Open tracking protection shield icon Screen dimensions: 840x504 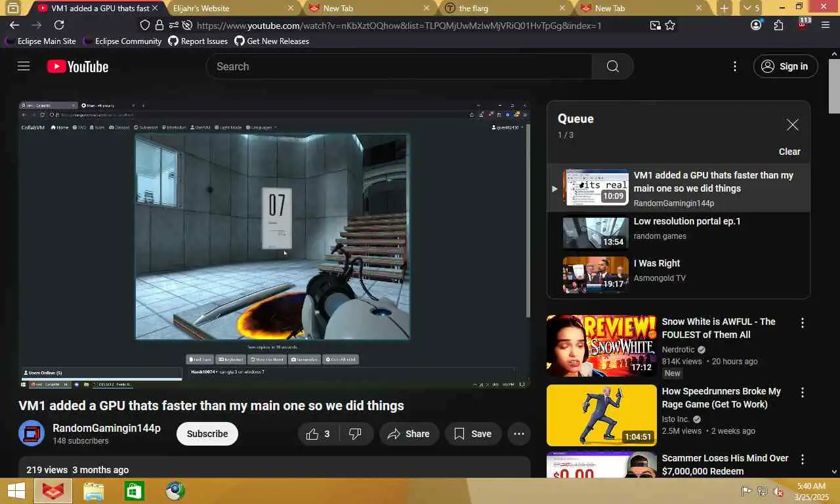point(146,26)
